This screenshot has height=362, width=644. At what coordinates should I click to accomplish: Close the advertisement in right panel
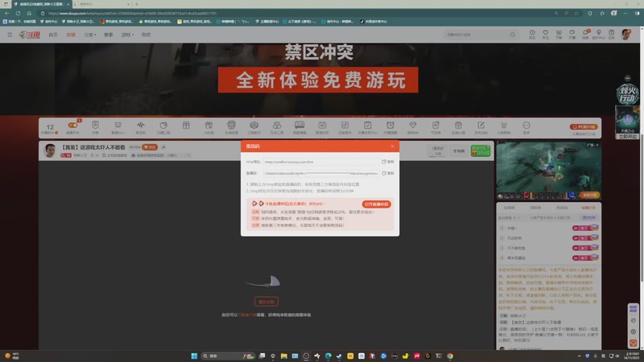pos(597,145)
